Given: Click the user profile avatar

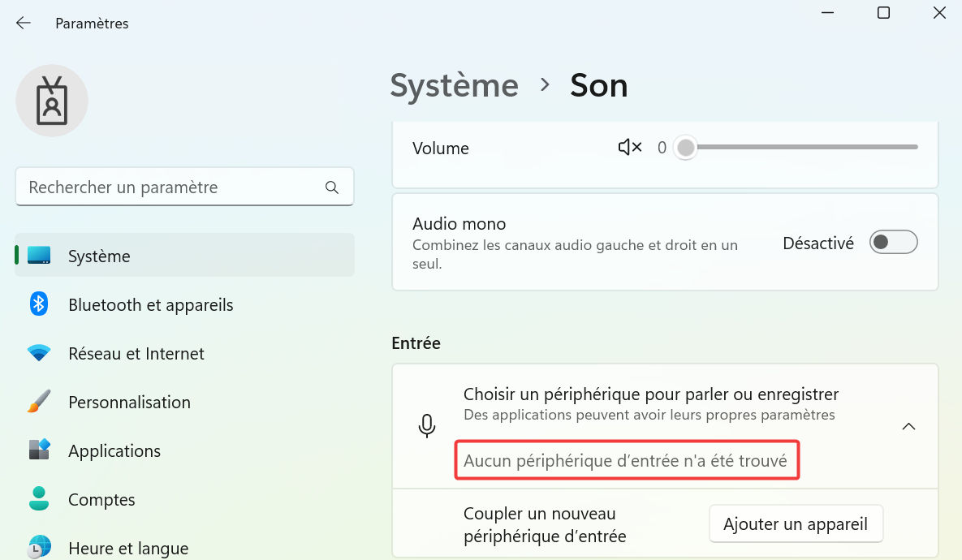Looking at the screenshot, I should (x=51, y=101).
